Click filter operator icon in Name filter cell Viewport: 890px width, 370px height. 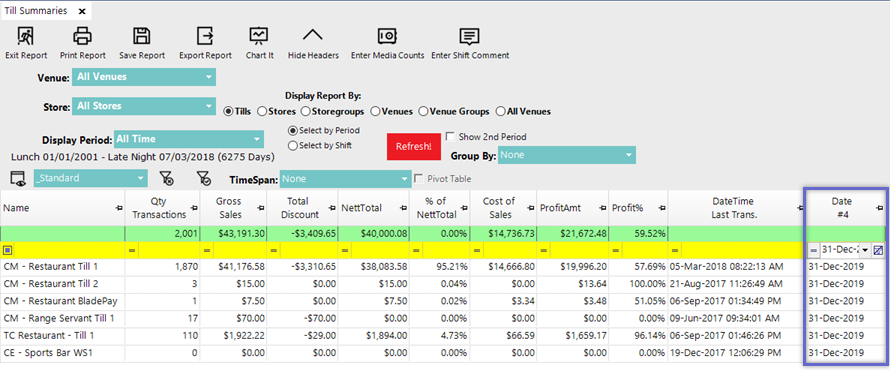point(7,250)
